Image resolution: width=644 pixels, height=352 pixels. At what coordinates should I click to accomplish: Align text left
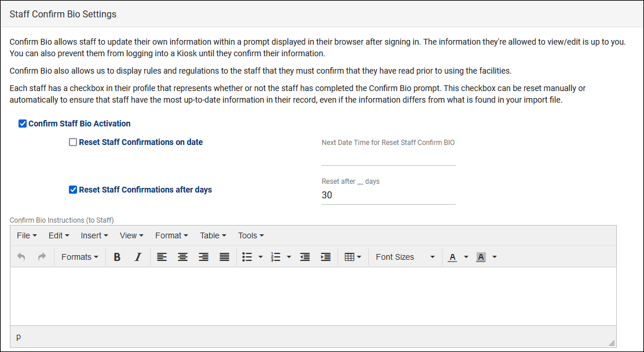coord(162,257)
